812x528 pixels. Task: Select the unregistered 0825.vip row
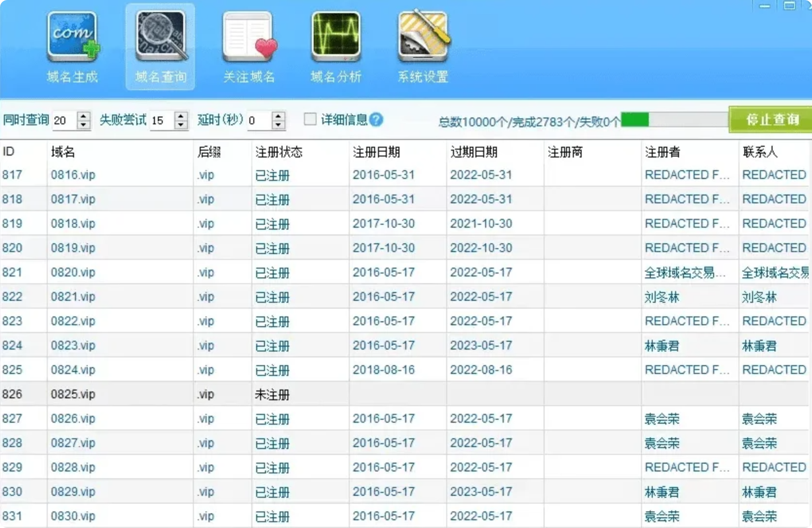73,394
